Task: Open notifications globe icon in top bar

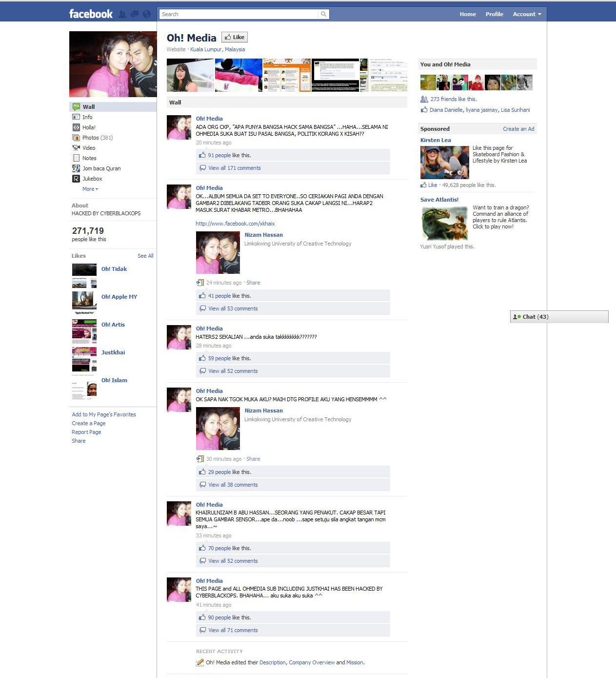Action: click(x=147, y=14)
